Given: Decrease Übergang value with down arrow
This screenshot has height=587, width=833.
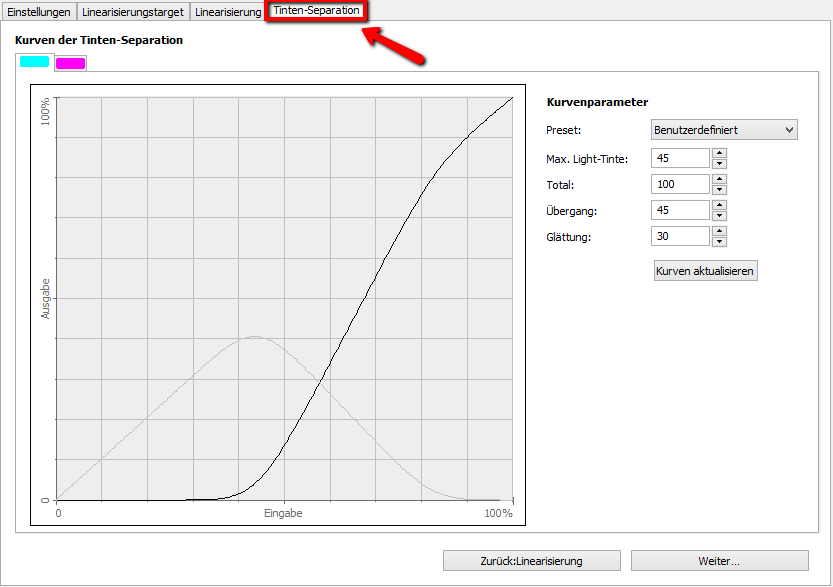Looking at the screenshot, I should click(719, 215).
